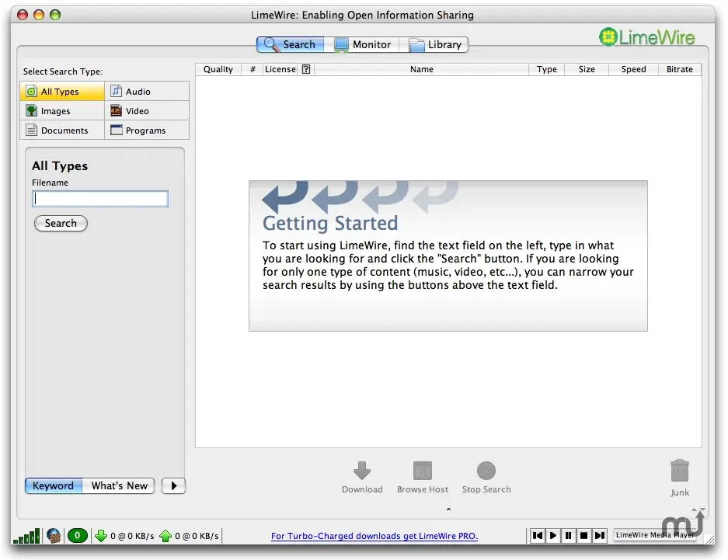Click the Programs window icon
728x560 pixels.
(116, 130)
